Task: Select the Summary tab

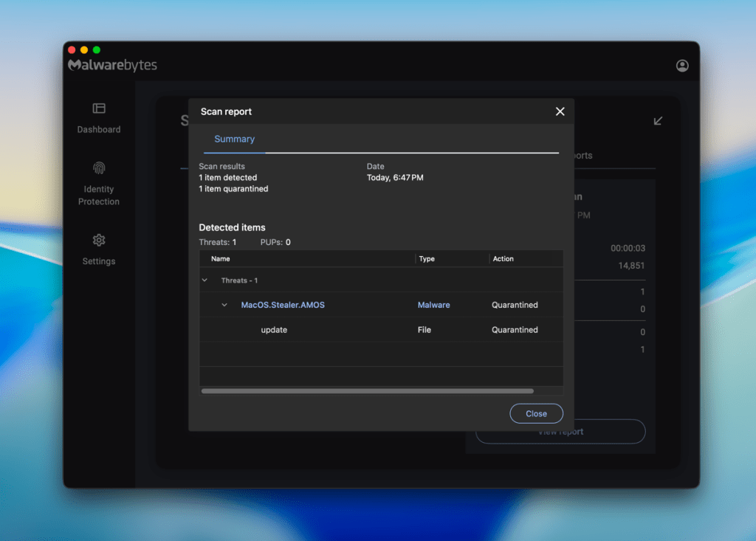Action: tap(234, 139)
